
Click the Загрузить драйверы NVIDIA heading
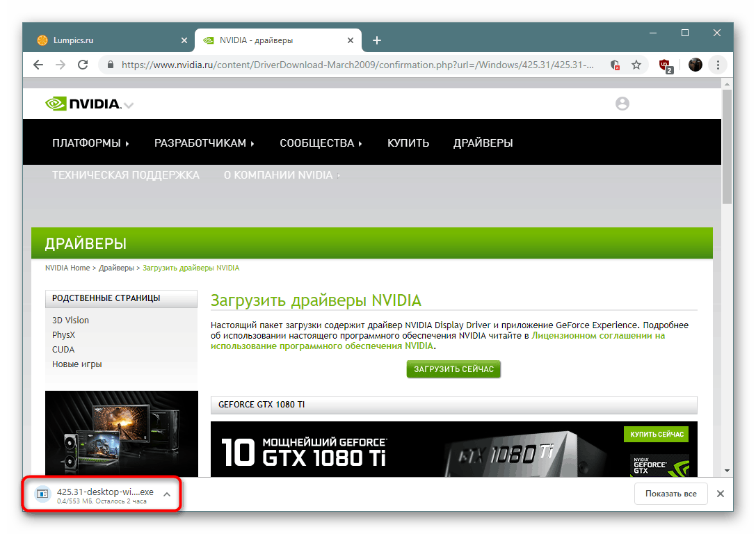pos(316,300)
